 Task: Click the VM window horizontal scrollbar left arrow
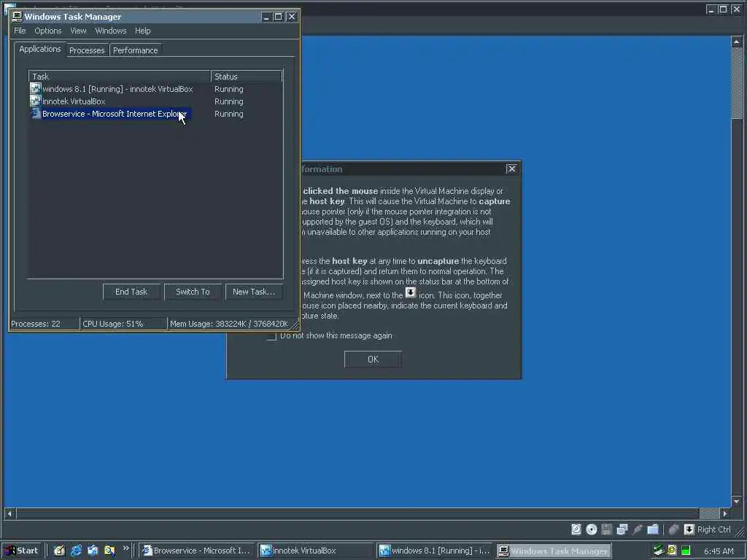coord(9,513)
